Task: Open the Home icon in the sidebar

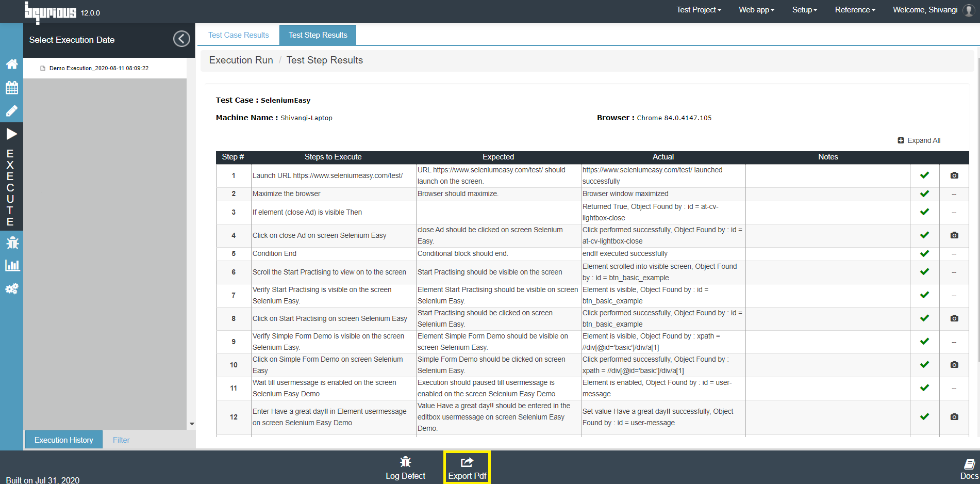Action: click(x=12, y=64)
